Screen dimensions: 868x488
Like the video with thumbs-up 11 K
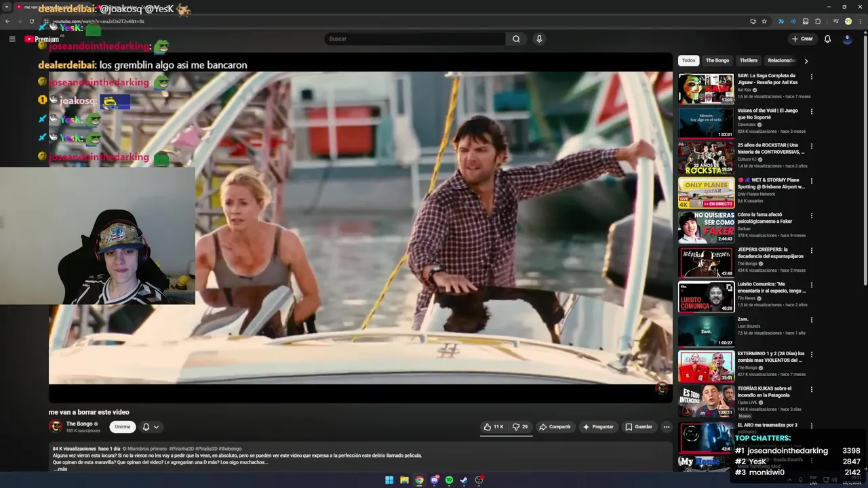click(x=494, y=427)
